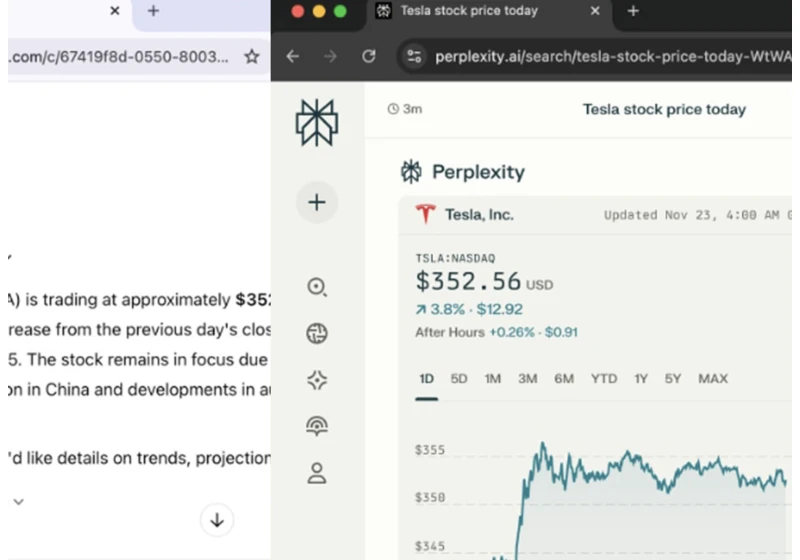Click the 3.8% · $12.92 change value
The width and height of the screenshot is (800, 560).
(469, 309)
